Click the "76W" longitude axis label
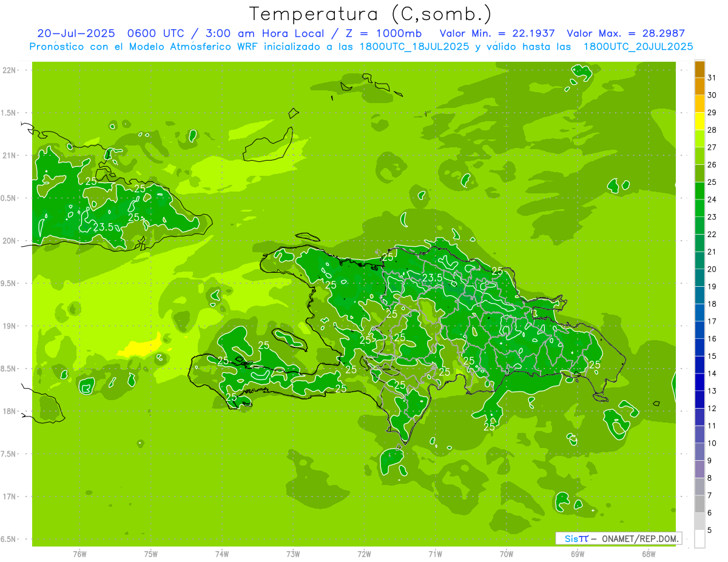The width and height of the screenshot is (728, 562). point(79,554)
